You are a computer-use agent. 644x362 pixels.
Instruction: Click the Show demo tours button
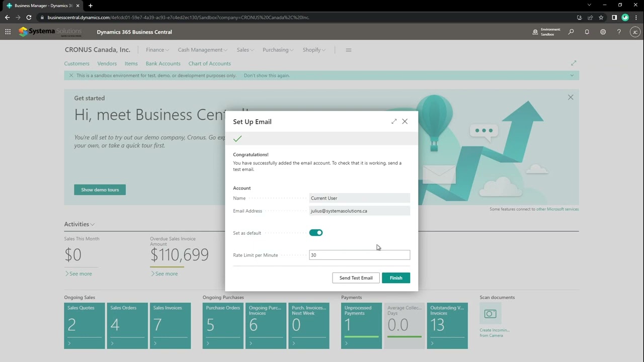tap(100, 190)
